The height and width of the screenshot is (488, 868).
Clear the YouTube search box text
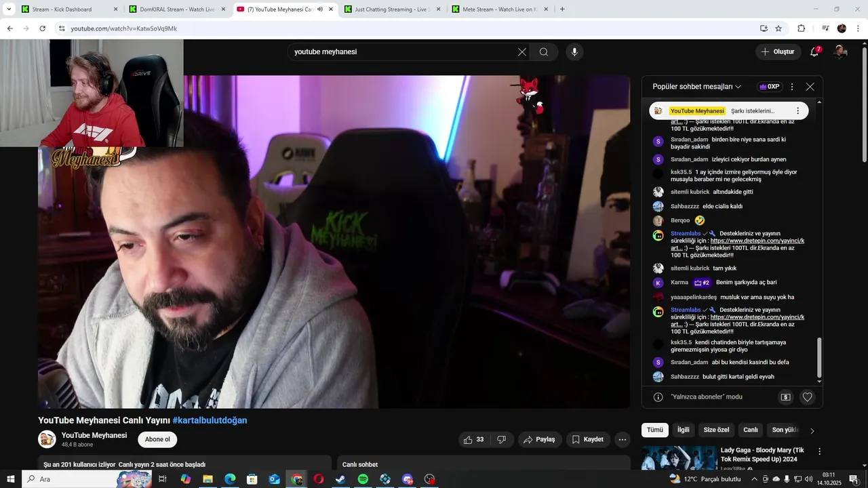522,52
